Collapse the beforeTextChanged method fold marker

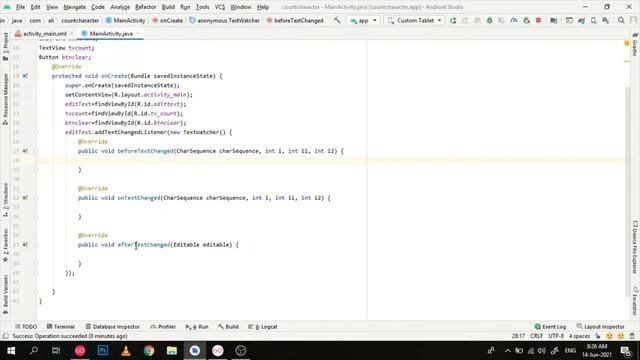pyautogui.click(x=36, y=151)
